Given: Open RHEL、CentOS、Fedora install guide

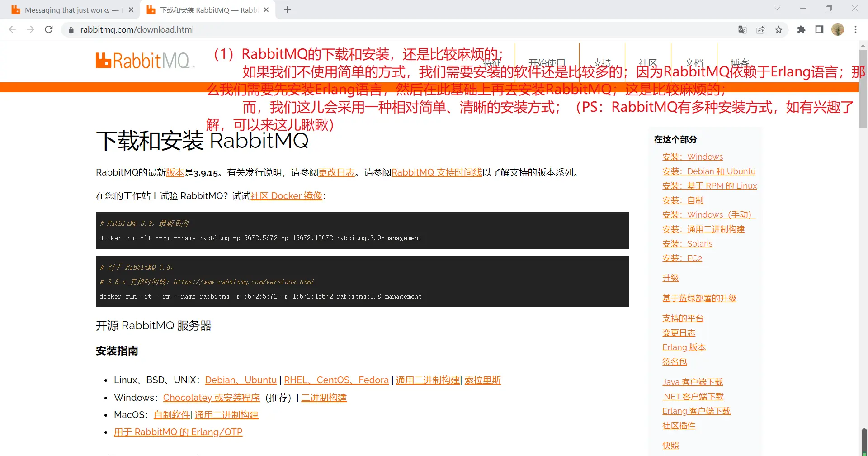Looking at the screenshot, I should 336,380.
